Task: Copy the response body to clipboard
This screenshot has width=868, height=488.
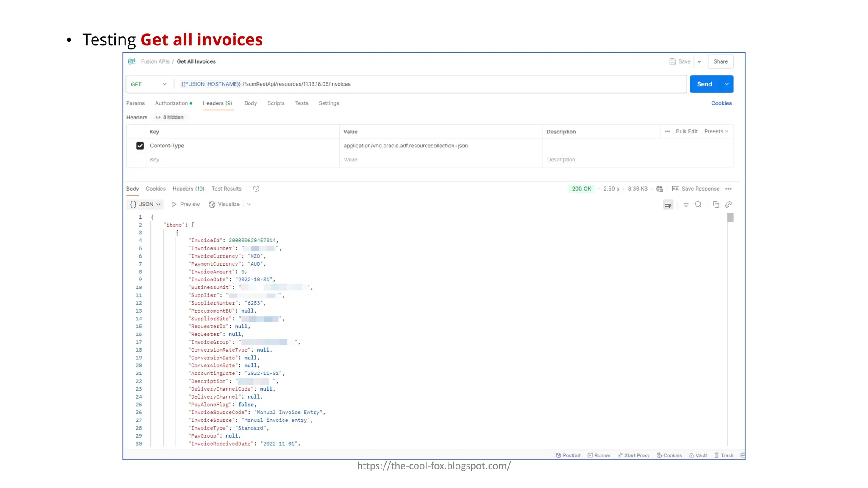Action: (716, 205)
